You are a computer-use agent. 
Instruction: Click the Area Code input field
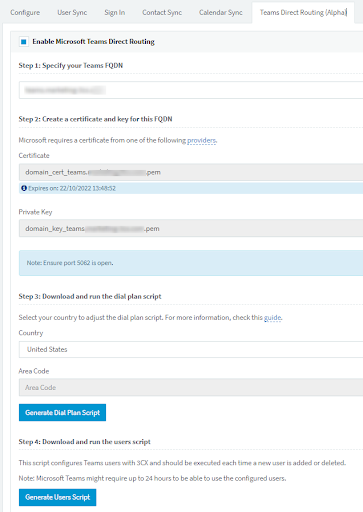coord(191,387)
